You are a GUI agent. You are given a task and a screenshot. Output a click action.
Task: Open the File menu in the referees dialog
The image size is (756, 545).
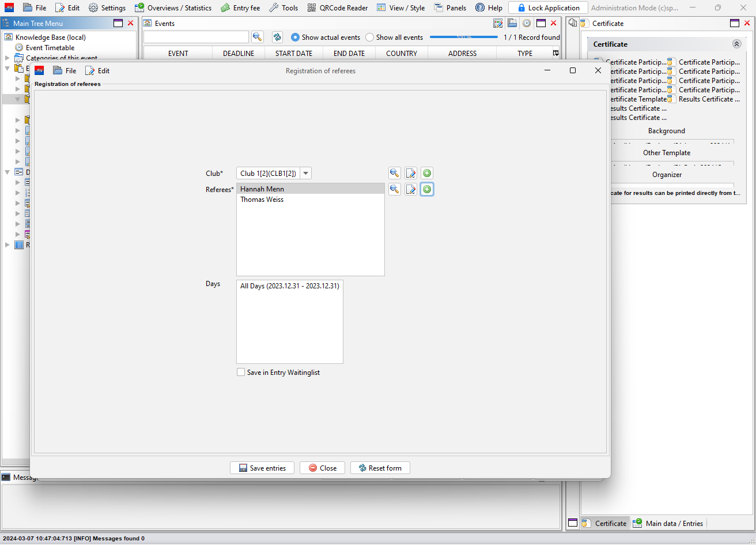pyautogui.click(x=65, y=70)
